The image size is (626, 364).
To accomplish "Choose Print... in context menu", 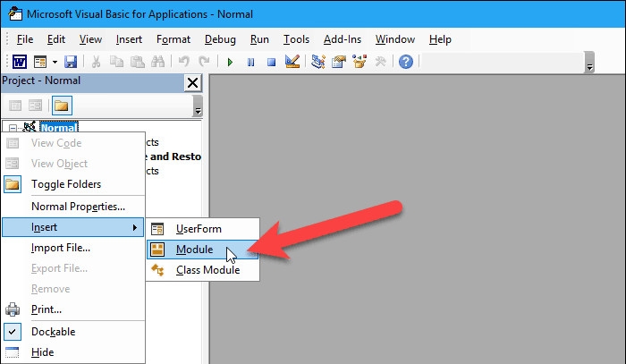I will (73, 309).
